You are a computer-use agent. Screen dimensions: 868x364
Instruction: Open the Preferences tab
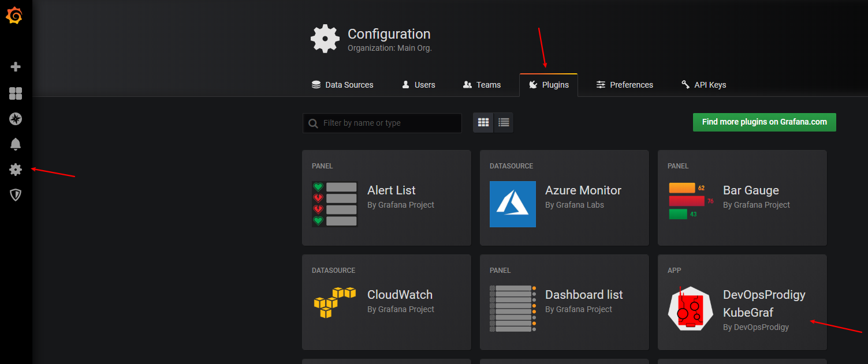pos(625,85)
